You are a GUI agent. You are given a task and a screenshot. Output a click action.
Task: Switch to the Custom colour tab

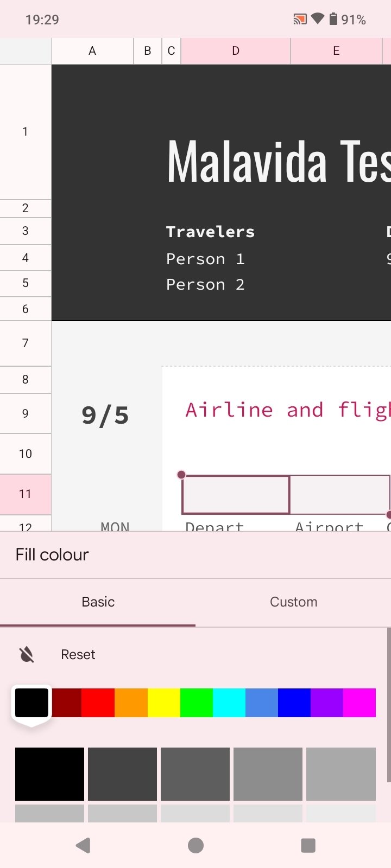[x=293, y=602]
